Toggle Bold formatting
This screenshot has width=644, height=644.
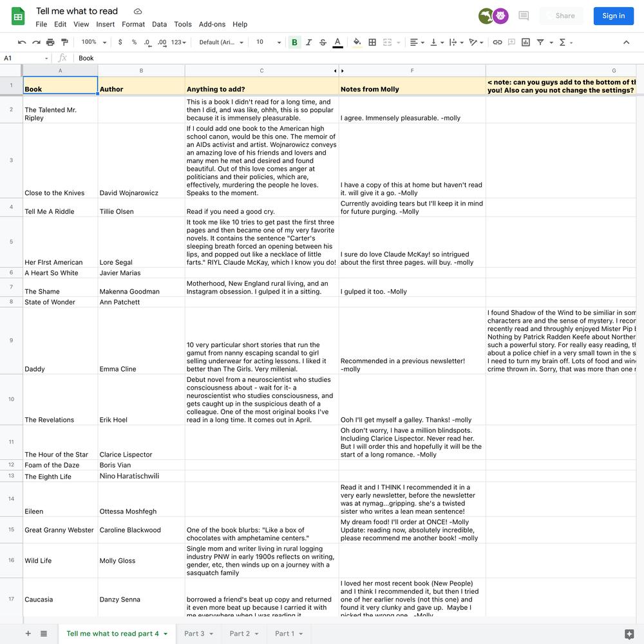(x=294, y=43)
